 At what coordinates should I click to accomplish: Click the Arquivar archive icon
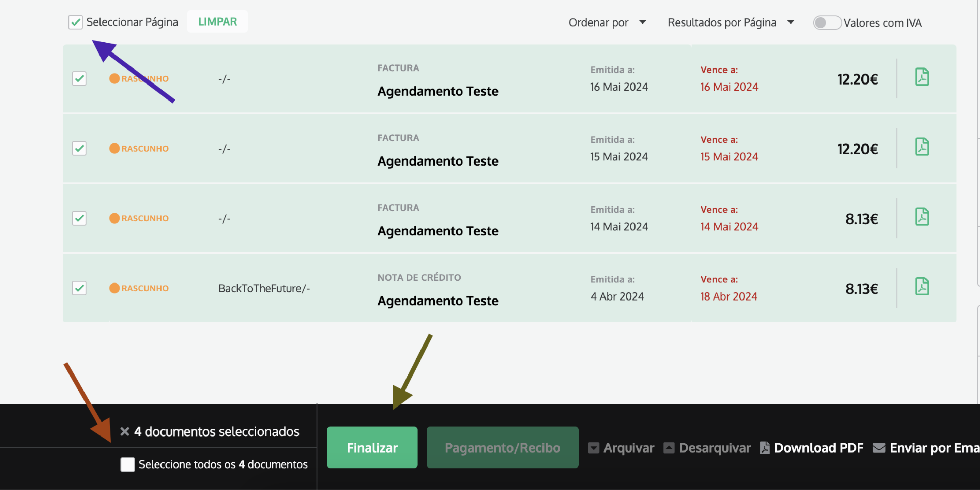pyautogui.click(x=594, y=448)
